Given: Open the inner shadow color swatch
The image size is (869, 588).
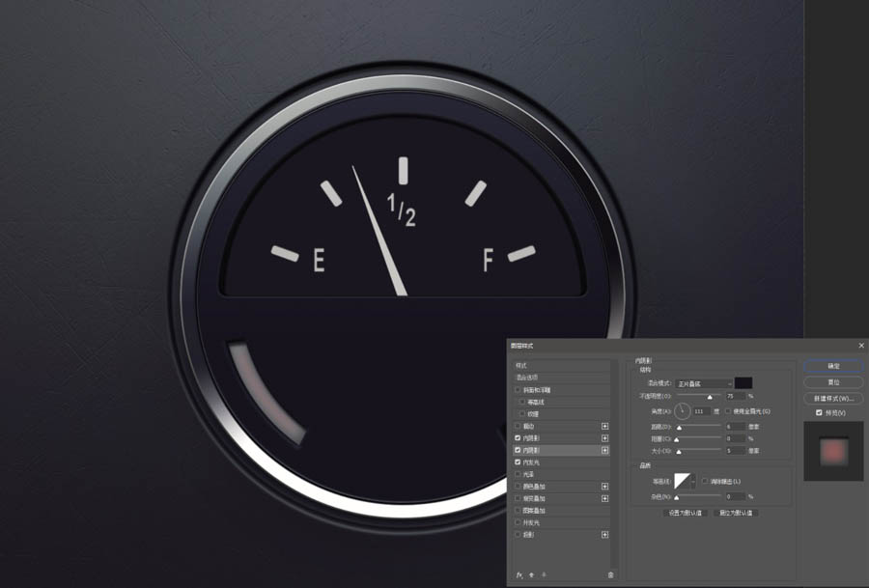Looking at the screenshot, I should [743, 383].
